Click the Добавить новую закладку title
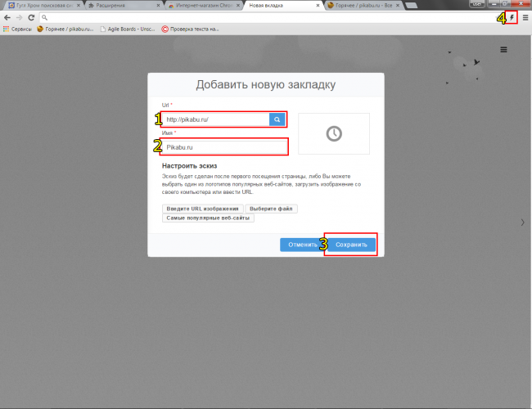The image size is (532, 409). coord(266,84)
